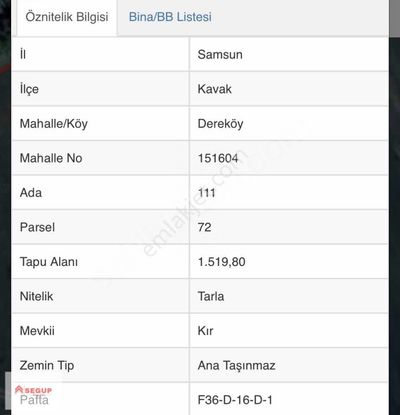Select the Dereköy village value

(x=220, y=124)
